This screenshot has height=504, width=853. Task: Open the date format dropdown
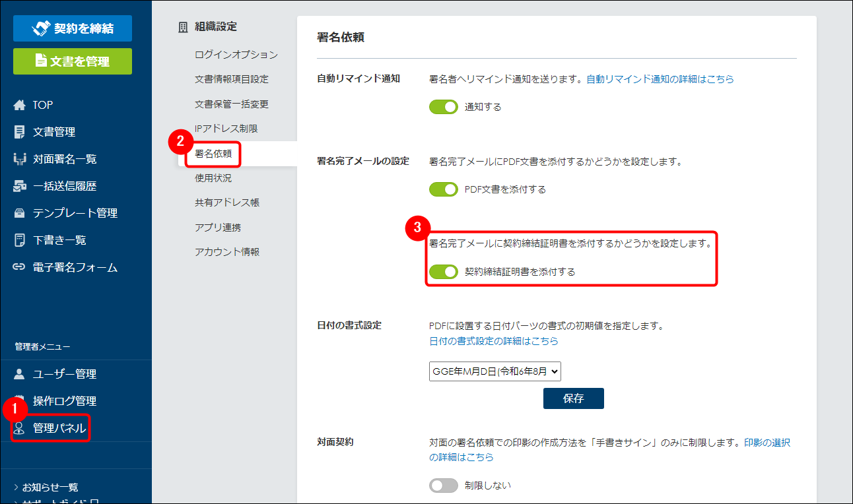tap(495, 371)
